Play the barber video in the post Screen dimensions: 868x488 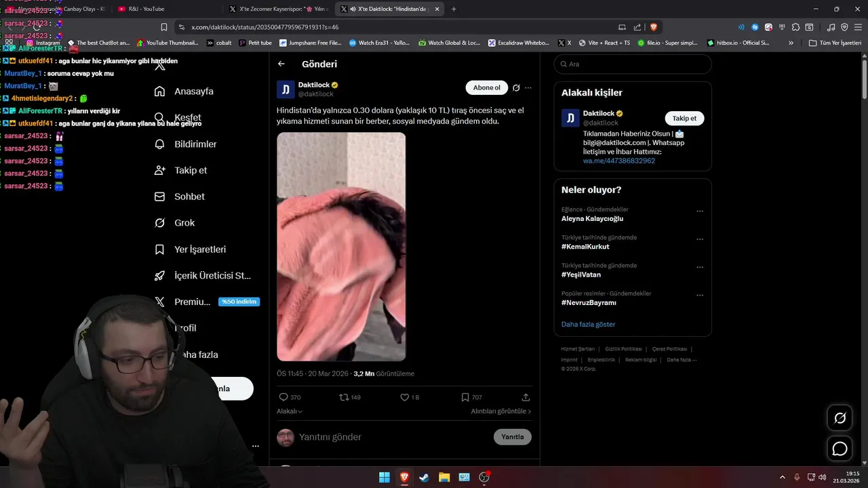[x=341, y=247]
